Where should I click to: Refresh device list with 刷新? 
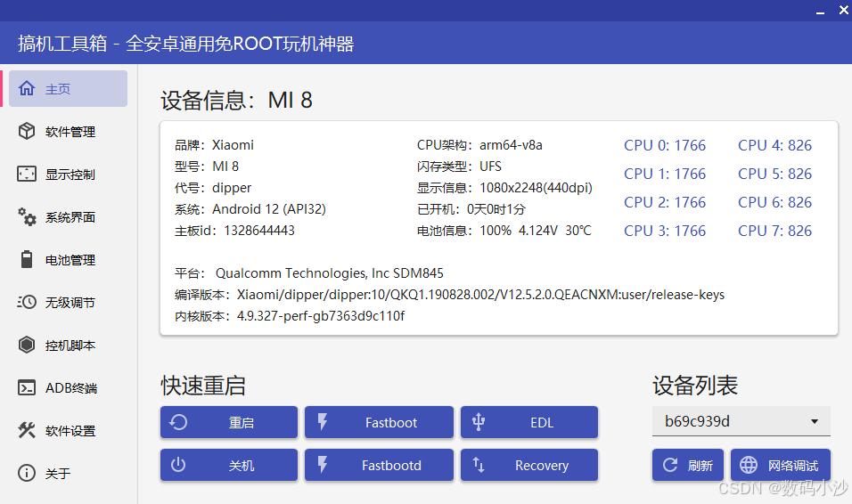tap(687, 465)
